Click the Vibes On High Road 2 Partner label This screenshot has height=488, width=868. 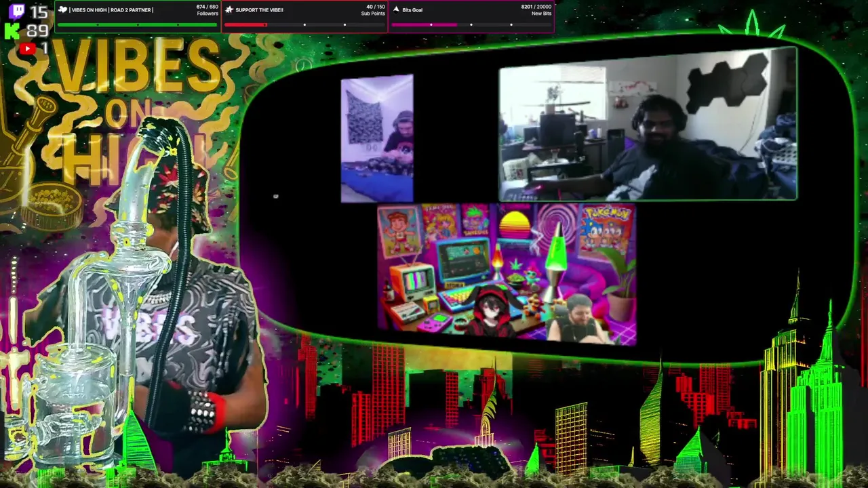111,10
